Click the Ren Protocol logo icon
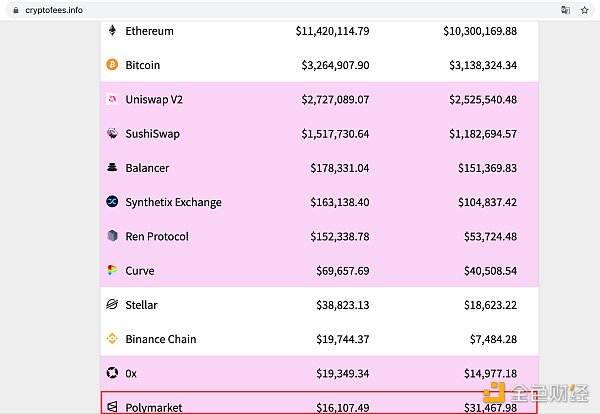This screenshot has width=600, height=414. tap(112, 236)
